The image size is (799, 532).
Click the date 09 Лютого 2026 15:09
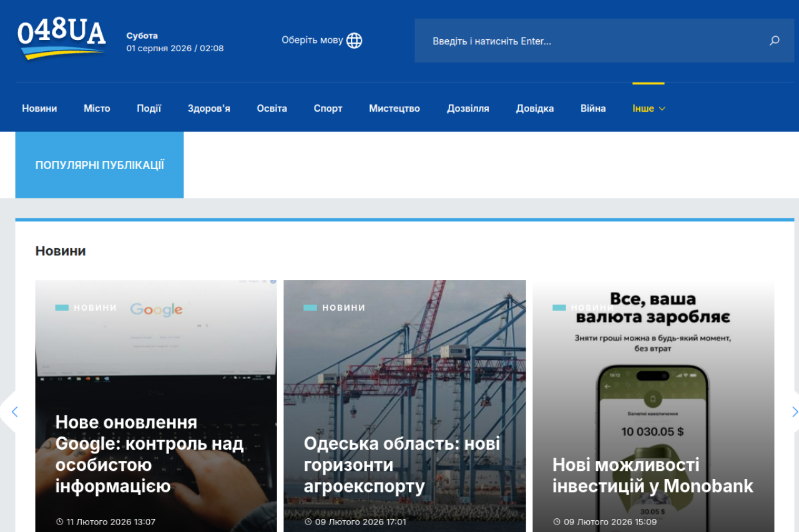[x=604, y=522]
